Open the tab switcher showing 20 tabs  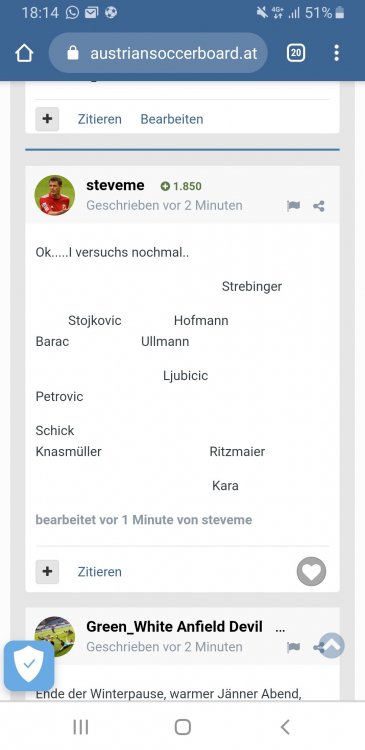[296, 53]
